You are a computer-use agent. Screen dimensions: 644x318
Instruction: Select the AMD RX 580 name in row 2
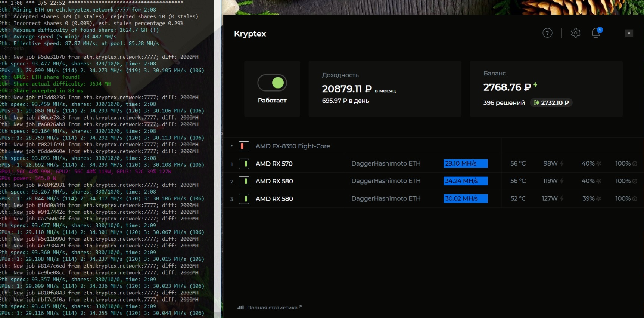tap(274, 181)
